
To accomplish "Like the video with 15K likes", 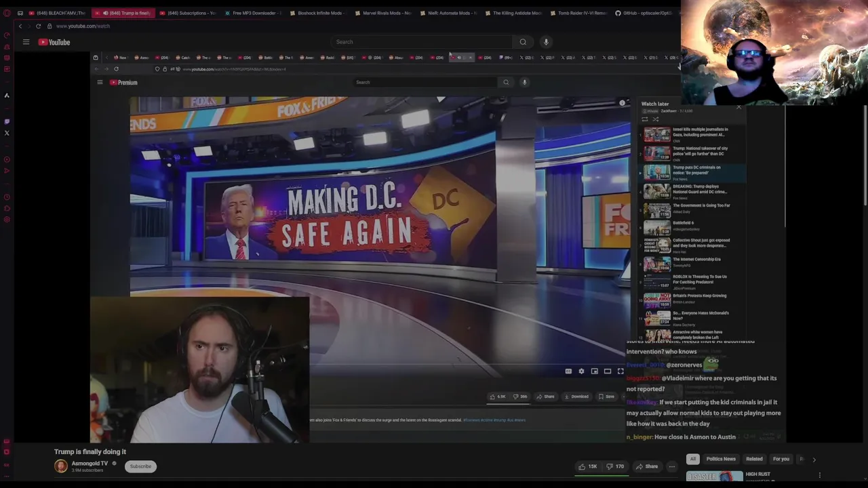I will pyautogui.click(x=587, y=466).
